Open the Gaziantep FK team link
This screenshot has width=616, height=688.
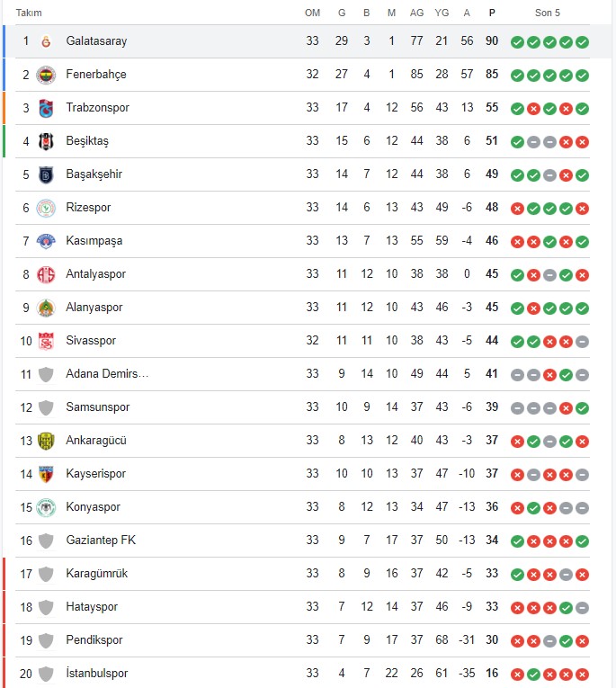pos(101,541)
